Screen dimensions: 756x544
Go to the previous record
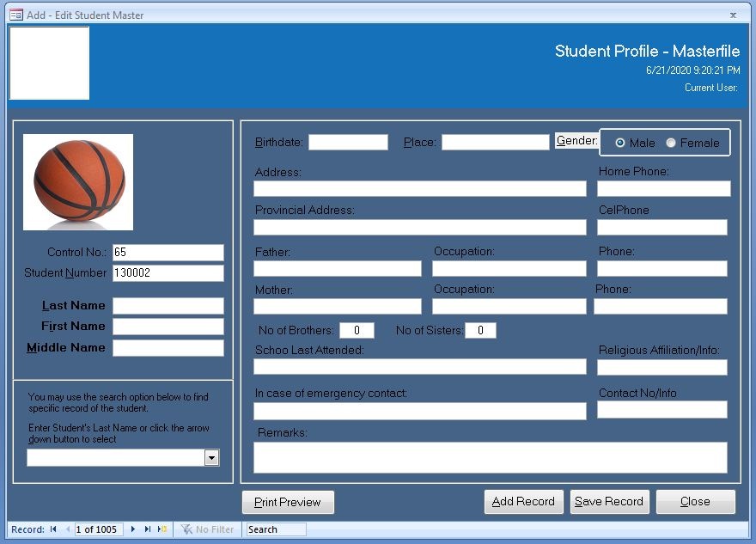click(67, 529)
